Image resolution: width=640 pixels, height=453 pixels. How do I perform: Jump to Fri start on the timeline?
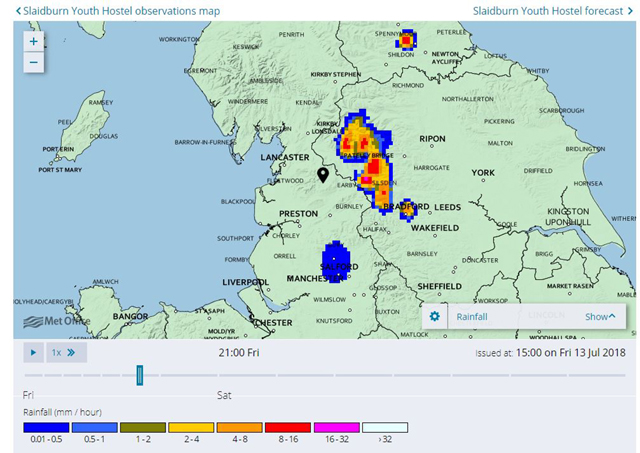[x=28, y=395]
